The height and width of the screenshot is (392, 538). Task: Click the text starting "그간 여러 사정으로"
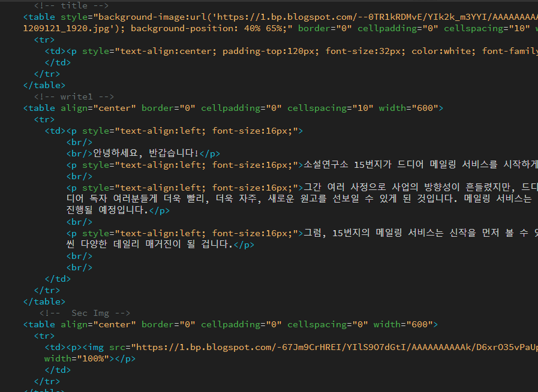tap(420, 187)
